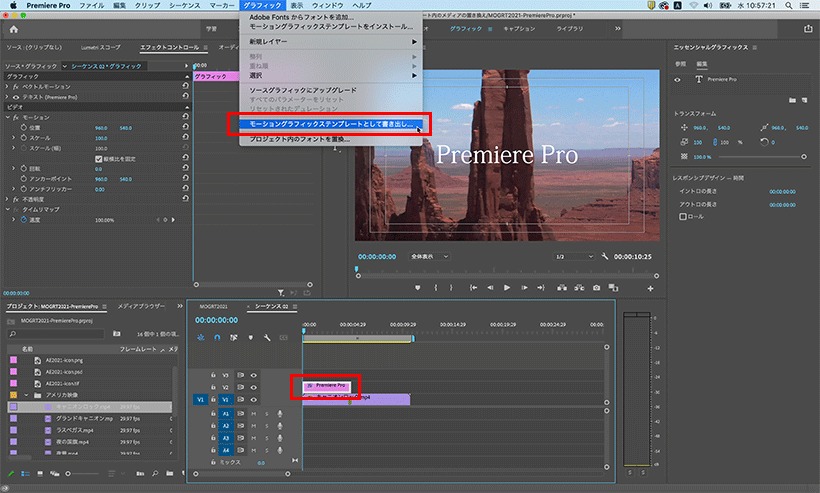Switch to the 参照 tab in Essential Graphics

click(x=680, y=64)
